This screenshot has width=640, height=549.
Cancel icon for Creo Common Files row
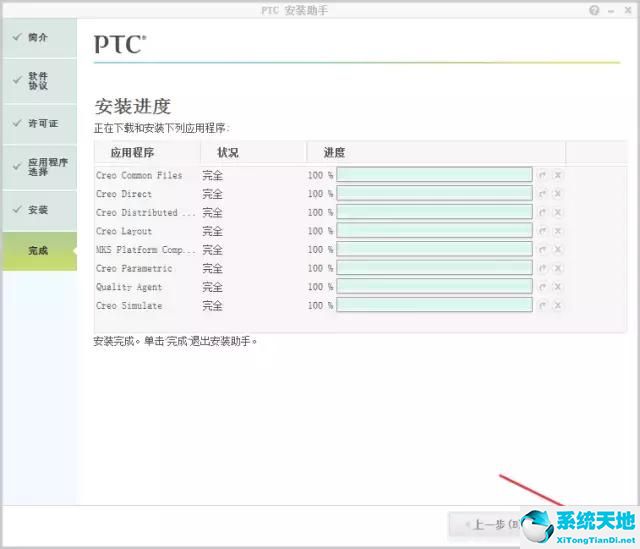(558, 175)
